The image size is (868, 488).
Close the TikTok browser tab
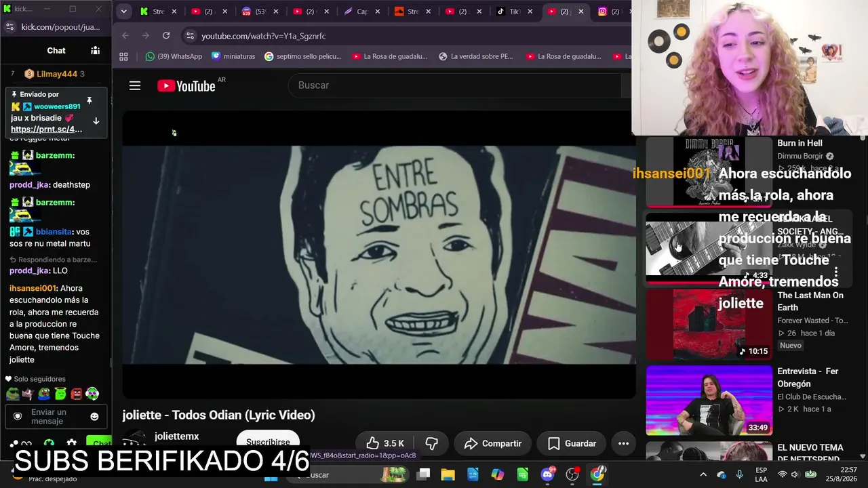[530, 12]
